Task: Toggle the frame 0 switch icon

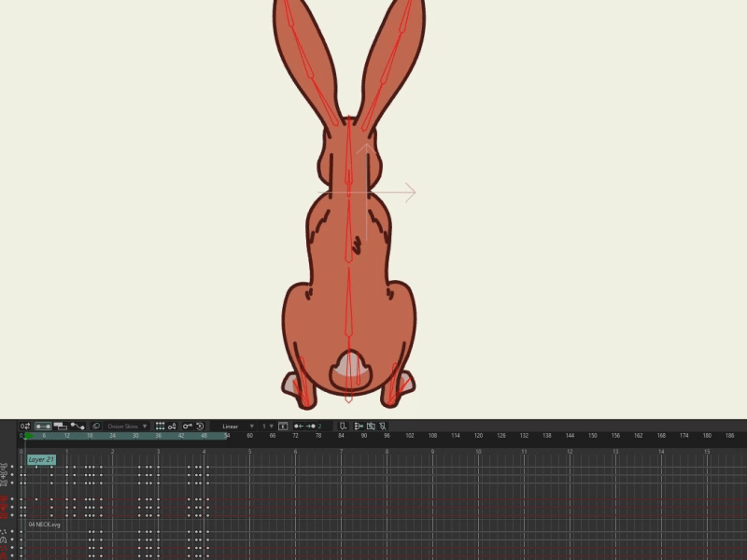Action: (x=25, y=427)
